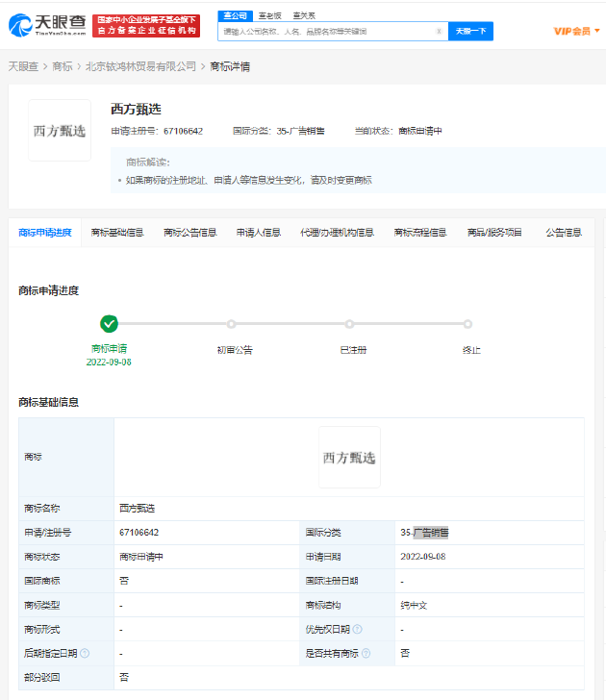Switch to 商标申请进度 tab

tap(44, 233)
